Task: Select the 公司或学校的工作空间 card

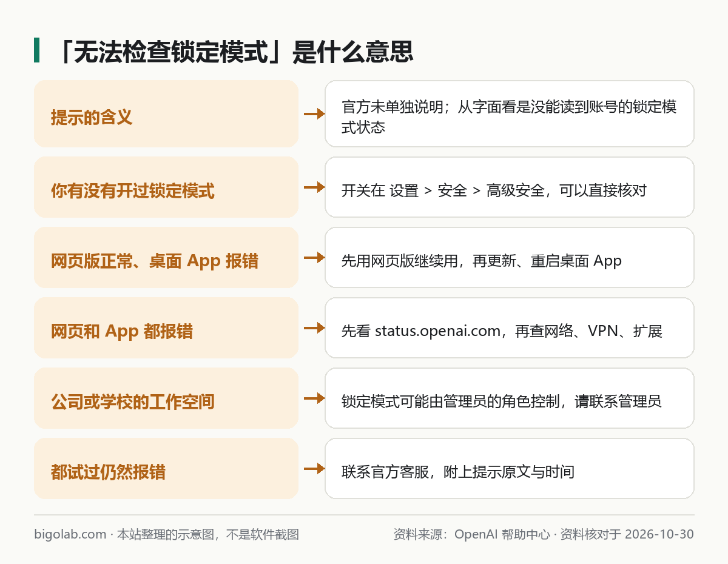Action: point(166,398)
